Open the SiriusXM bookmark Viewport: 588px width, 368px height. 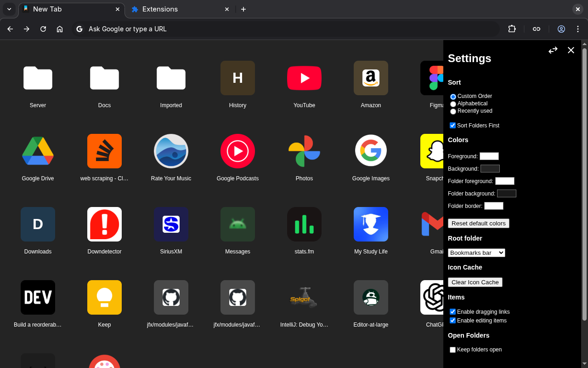tap(171, 224)
